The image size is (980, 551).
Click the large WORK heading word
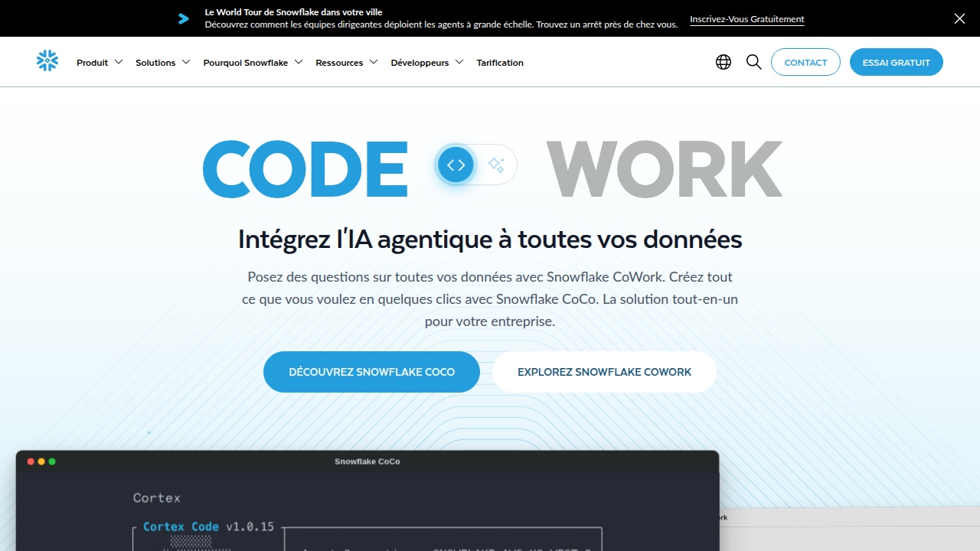[x=664, y=168]
